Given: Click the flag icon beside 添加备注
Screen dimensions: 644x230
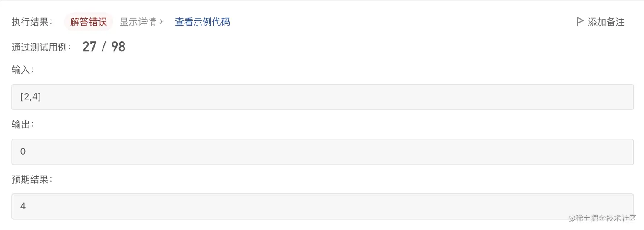Looking at the screenshot, I should [x=579, y=22].
